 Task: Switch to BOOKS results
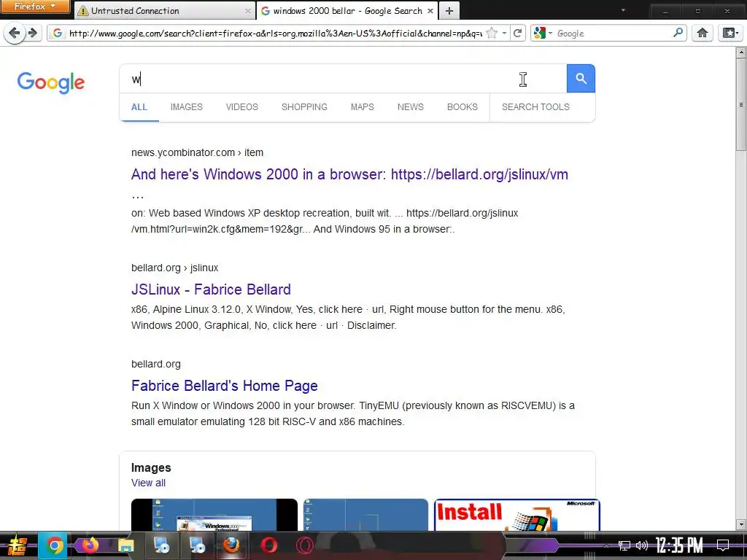click(x=462, y=107)
